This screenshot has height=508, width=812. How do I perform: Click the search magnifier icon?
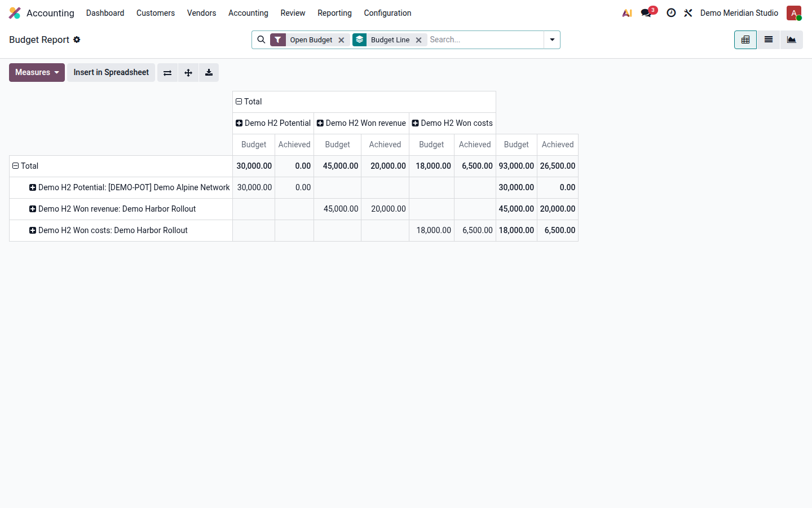pos(261,40)
